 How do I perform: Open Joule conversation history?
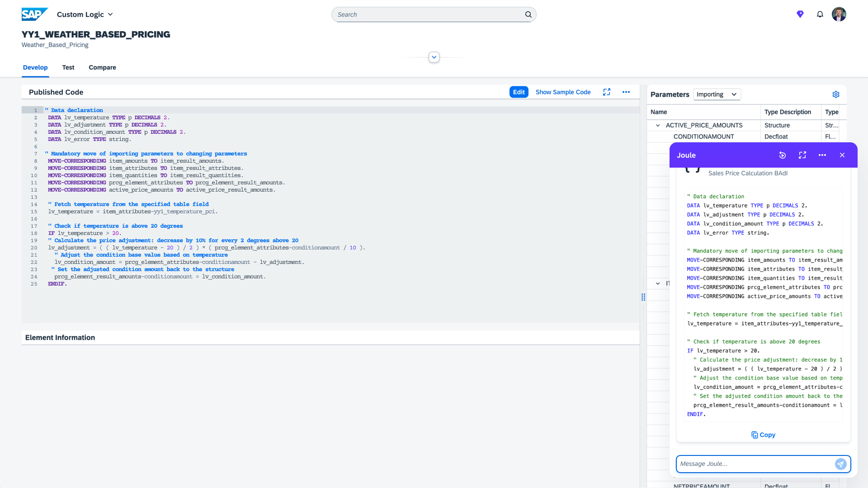tap(782, 155)
